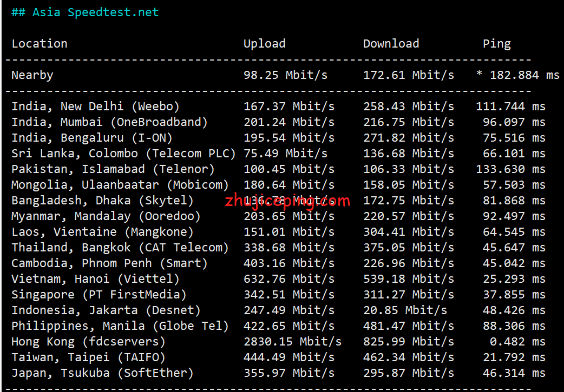This screenshot has width=564, height=392.
Task: Select "Thailand, Bangkok (CAT Telecom)" location text
Action: pos(120,248)
